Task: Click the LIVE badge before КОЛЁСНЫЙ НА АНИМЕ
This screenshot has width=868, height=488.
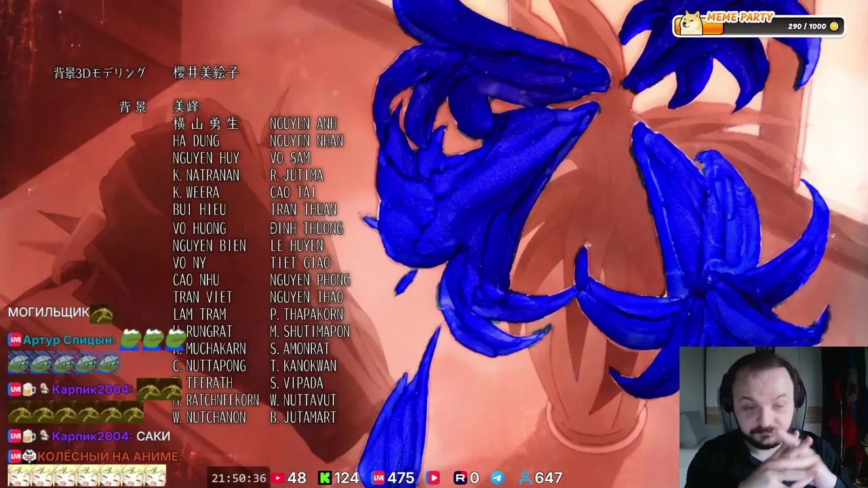Action: point(15,457)
